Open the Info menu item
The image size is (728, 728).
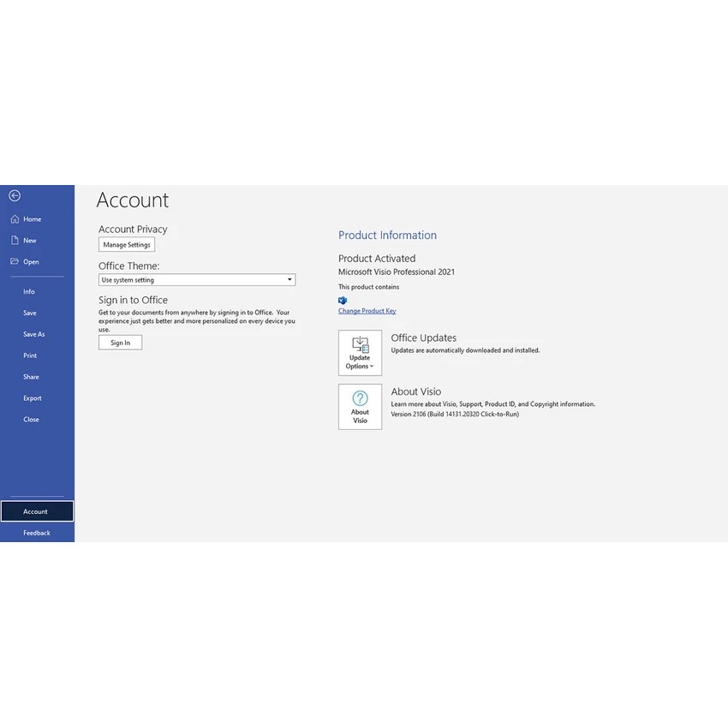[x=29, y=292]
